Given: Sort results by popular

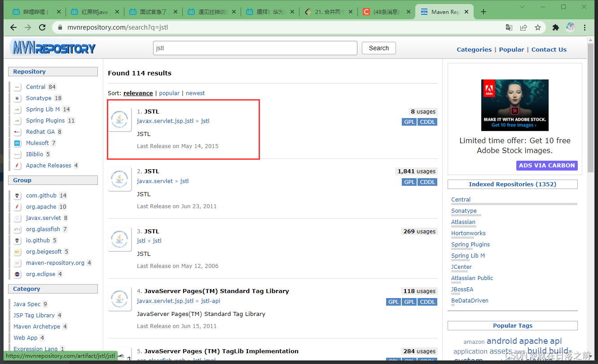Looking at the screenshot, I should (169, 93).
